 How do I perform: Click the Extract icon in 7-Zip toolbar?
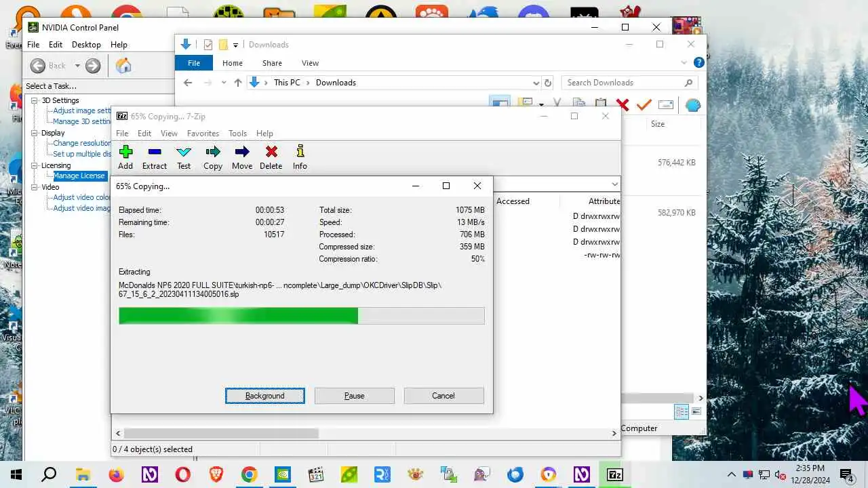point(154,152)
